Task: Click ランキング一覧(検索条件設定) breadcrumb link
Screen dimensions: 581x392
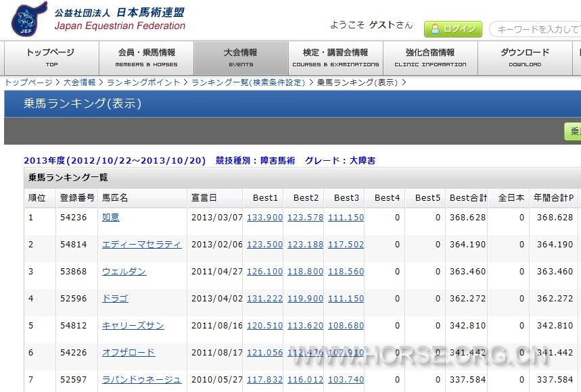Action: click(248, 82)
